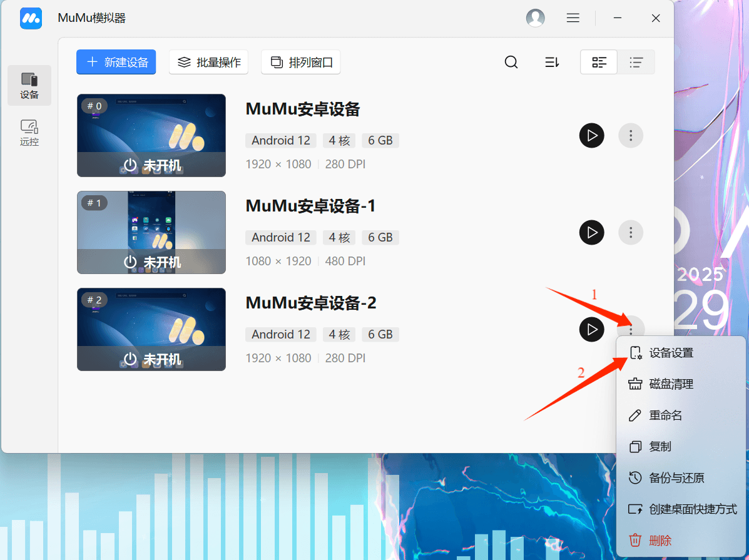Open the three-dot menu for MuMu安卓设备
Image resolution: width=749 pixels, height=560 pixels.
tap(631, 135)
